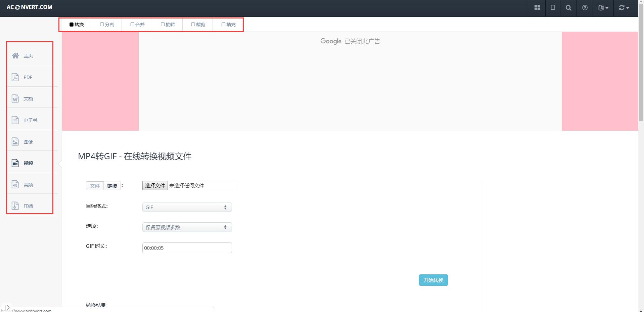Switch to the 裁剪 tab
The height and width of the screenshot is (312, 644).
198,25
